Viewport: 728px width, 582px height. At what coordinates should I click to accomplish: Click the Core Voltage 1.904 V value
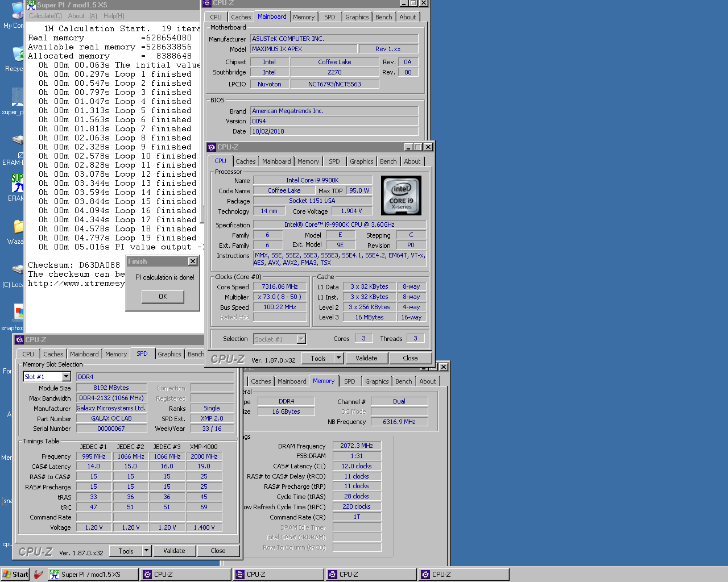coord(351,211)
